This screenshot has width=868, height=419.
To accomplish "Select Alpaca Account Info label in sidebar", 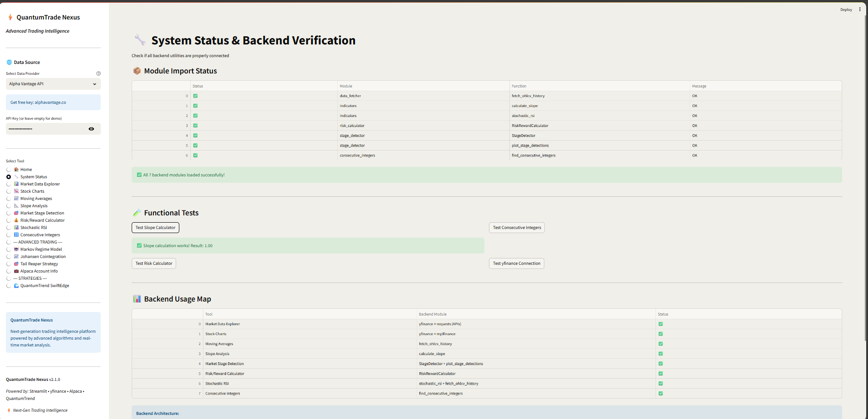I will click(39, 271).
